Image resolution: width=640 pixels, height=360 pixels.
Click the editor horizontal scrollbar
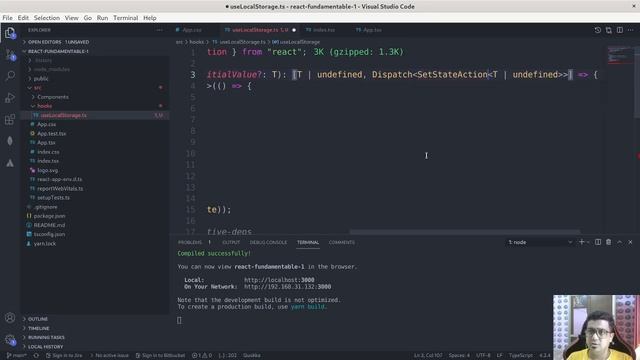[464, 232]
